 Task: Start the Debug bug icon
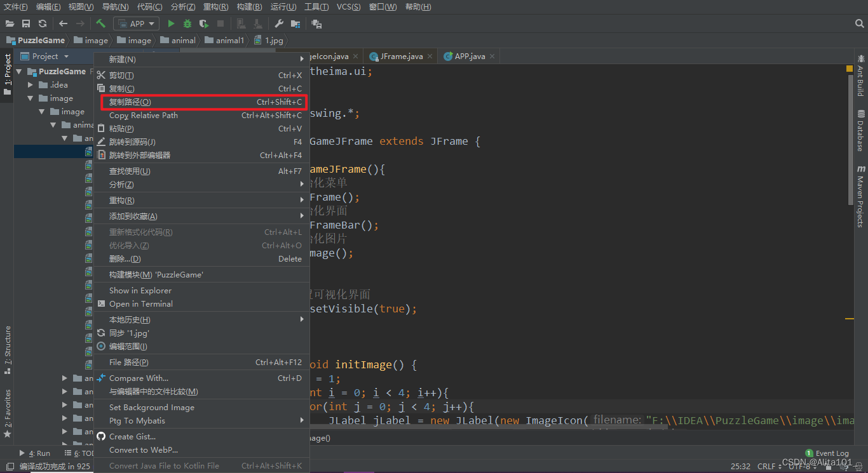(x=187, y=23)
